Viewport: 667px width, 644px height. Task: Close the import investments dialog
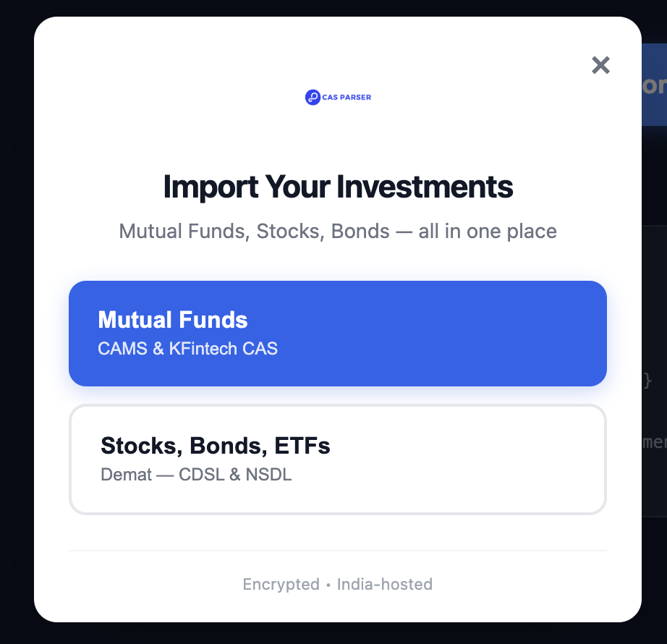pyautogui.click(x=600, y=65)
